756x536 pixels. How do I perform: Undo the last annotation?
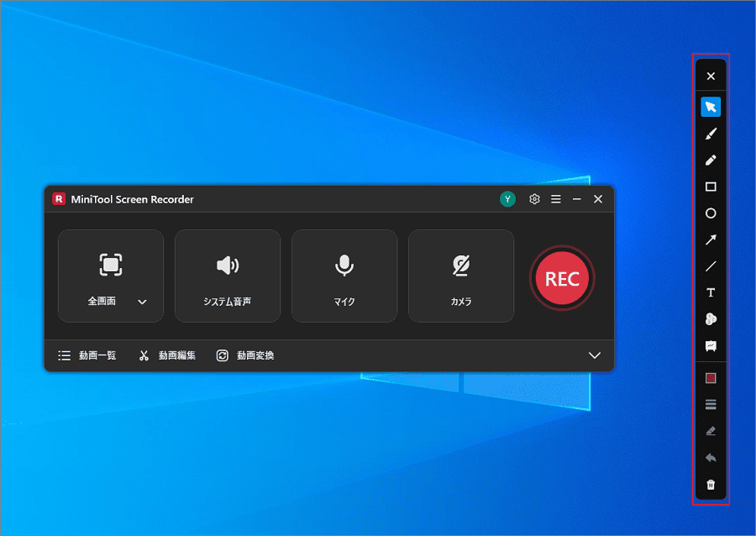point(711,457)
